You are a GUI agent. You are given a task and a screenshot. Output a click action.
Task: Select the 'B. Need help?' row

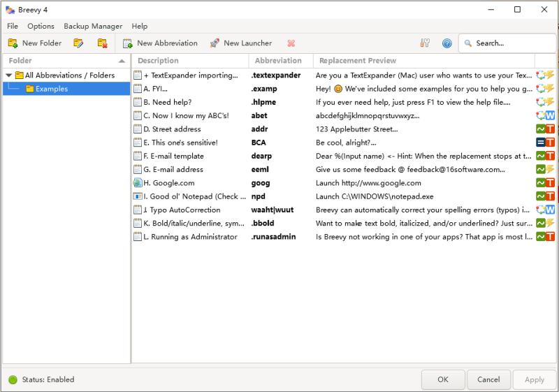coord(344,102)
